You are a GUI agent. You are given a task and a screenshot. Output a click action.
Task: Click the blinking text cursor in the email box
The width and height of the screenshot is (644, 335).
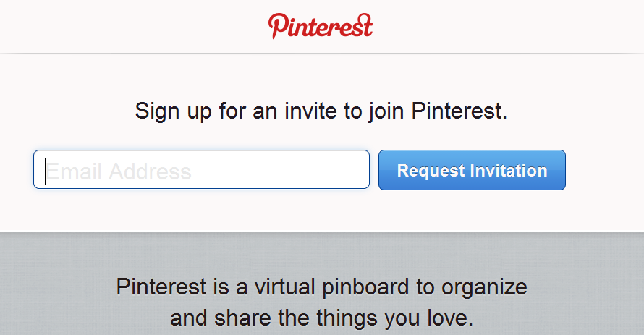(45, 171)
